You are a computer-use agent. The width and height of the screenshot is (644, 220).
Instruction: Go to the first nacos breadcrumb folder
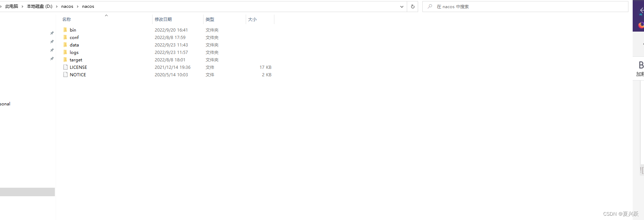pyautogui.click(x=67, y=6)
